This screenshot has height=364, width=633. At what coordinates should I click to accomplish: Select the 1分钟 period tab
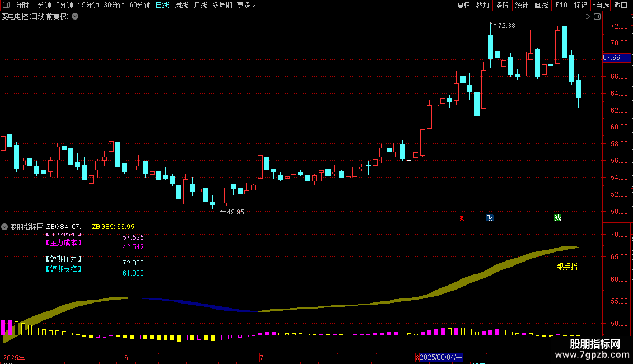43,5
